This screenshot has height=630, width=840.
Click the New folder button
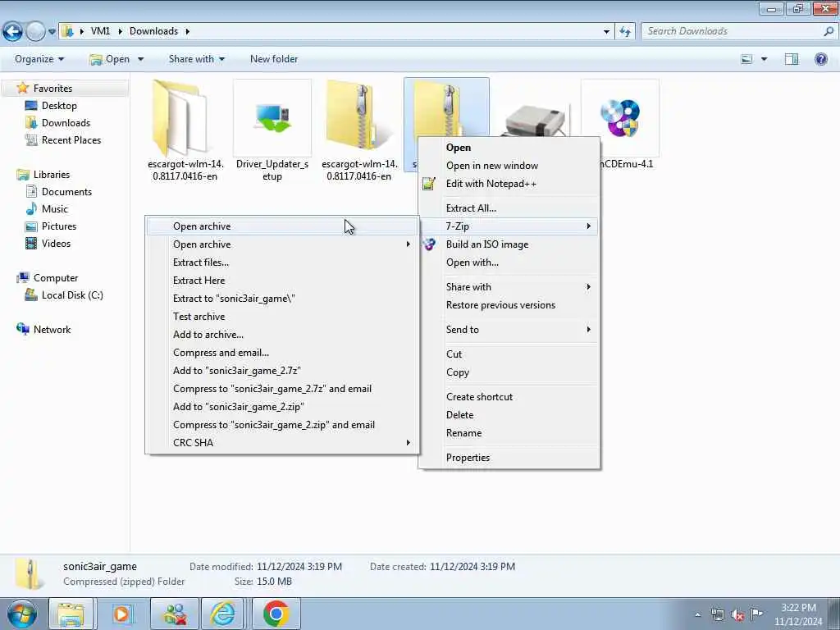pos(274,59)
